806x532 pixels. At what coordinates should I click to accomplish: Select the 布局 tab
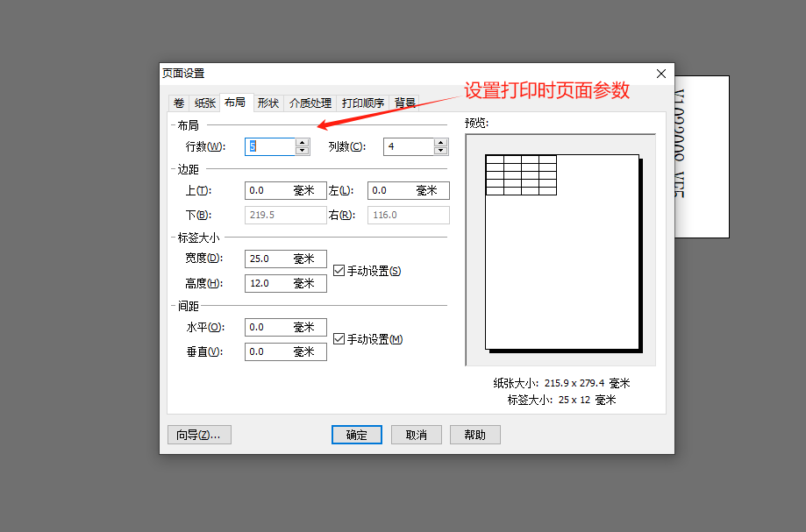235,103
